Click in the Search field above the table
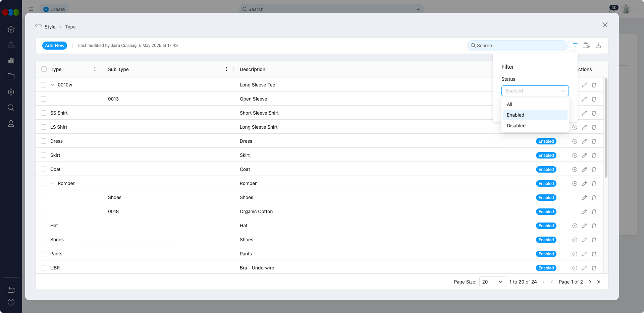This screenshot has width=644, height=313. [x=517, y=45]
